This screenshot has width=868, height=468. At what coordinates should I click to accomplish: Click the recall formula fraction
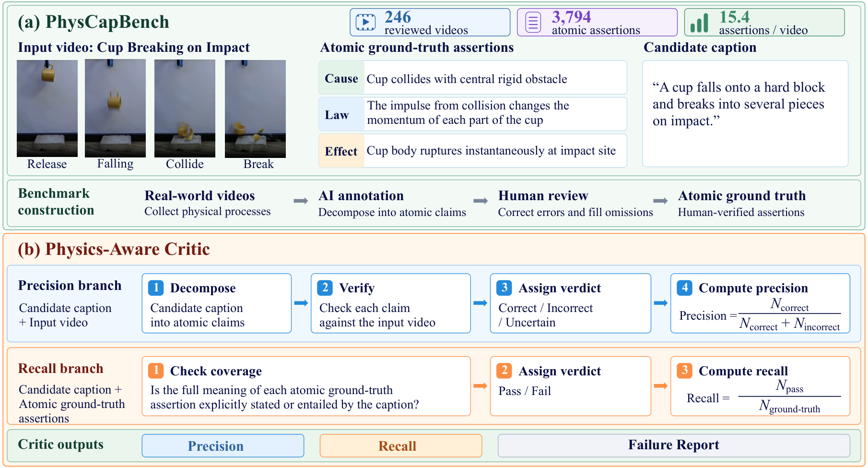pos(789,396)
